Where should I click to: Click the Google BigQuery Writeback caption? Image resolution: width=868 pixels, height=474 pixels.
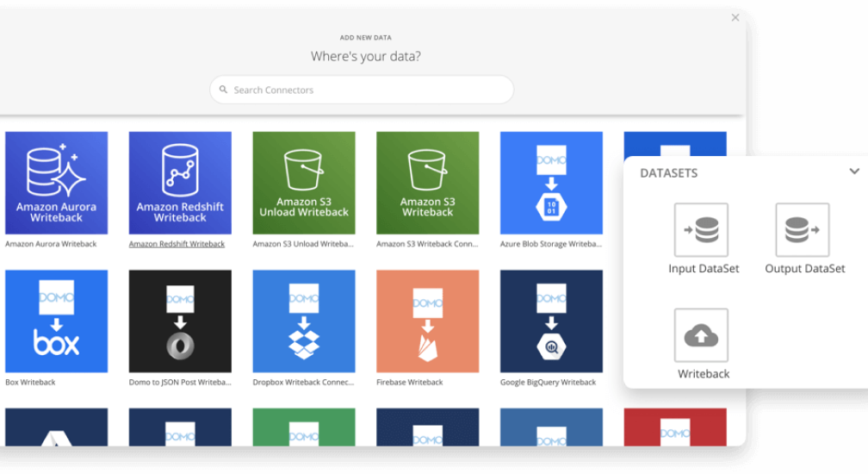point(548,382)
